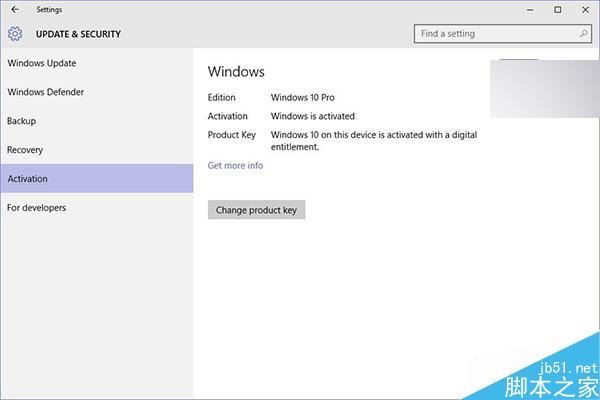
Task: Minimize the Settings window
Action: point(530,10)
